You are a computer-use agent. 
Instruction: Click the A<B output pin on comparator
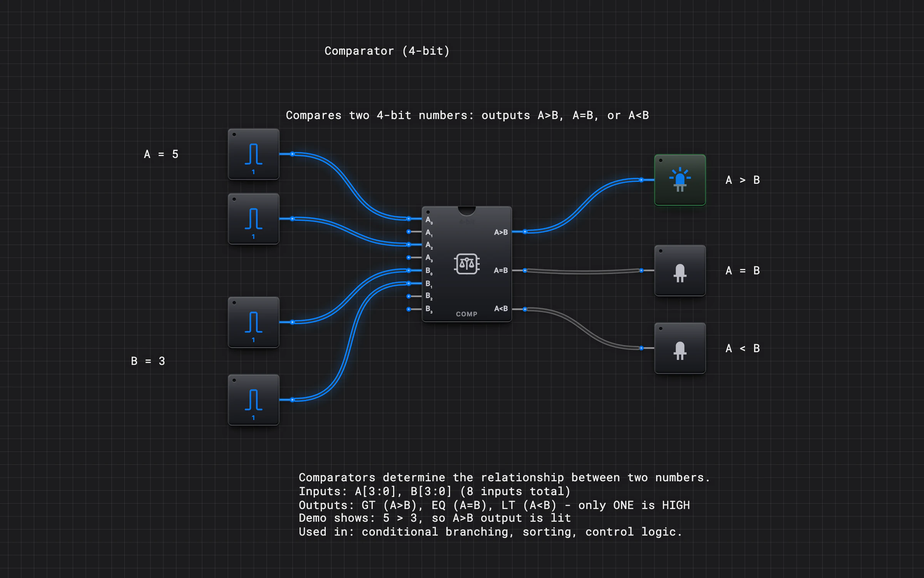[525, 309]
